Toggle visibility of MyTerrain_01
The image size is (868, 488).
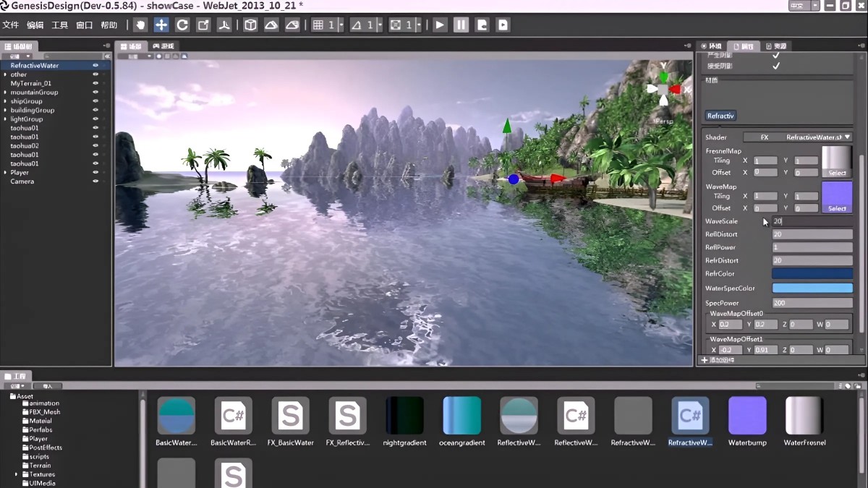click(95, 83)
